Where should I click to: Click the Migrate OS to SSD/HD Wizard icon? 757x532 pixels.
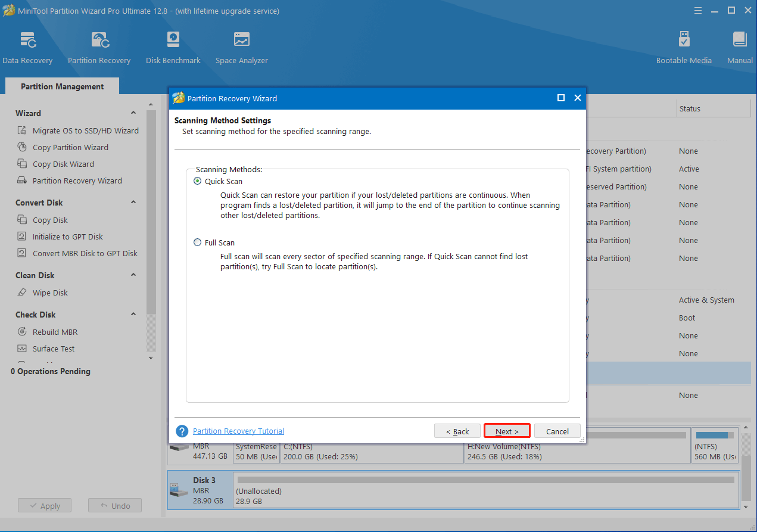tap(22, 130)
